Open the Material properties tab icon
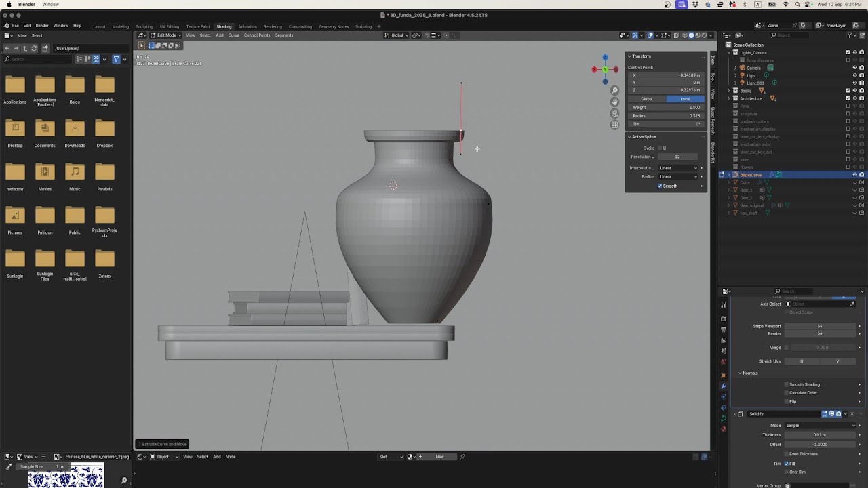 (x=724, y=429)
